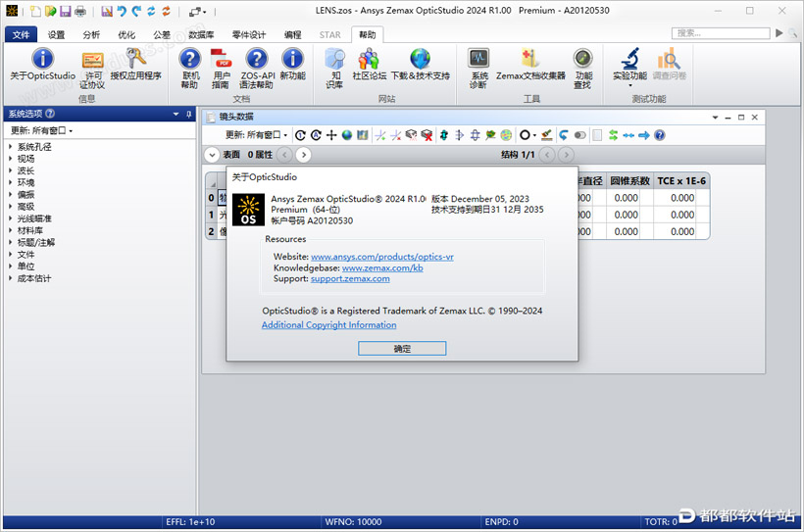The height and width of the screenshot is (532, 804).
Task: Switch to the Analyze (分析) tab
Action: [x=91, y=34]
